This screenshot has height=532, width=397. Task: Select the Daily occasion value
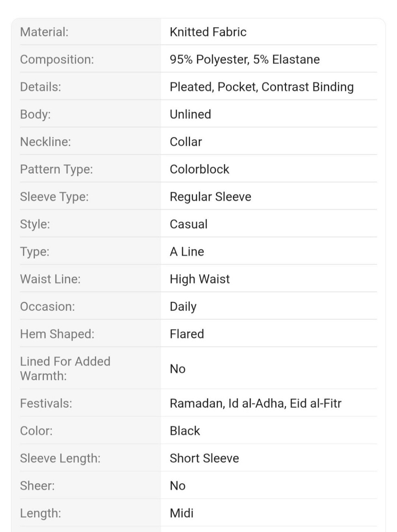183,307
